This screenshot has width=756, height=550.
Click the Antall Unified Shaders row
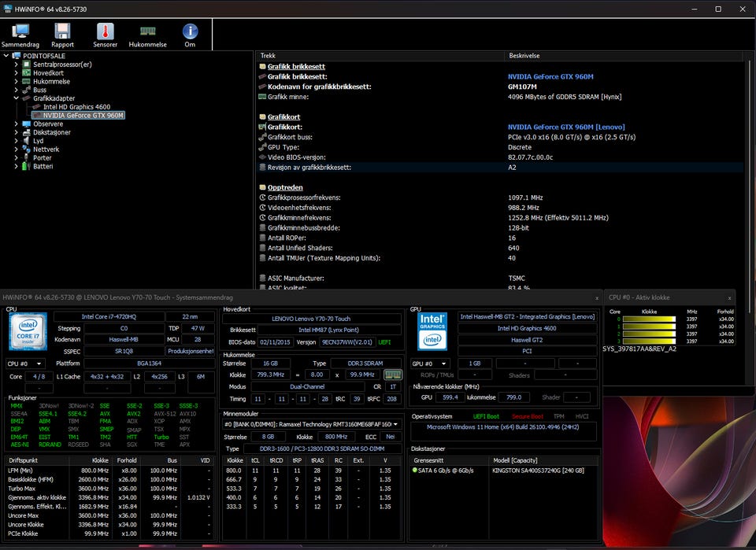click(x=501, y=248)
